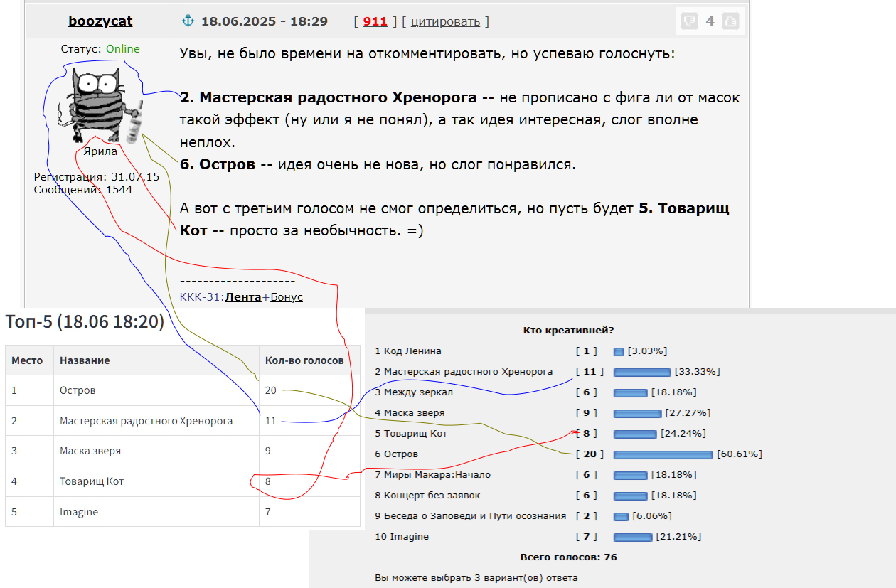896x588 pixels.
Task: Click vote count 20 for Остров in poll
Action: [590, 454]
